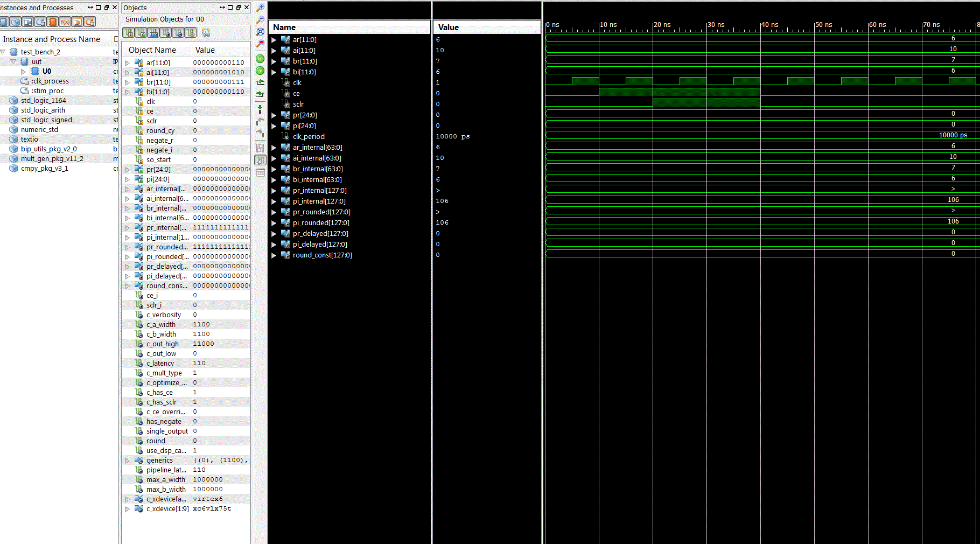The width and height of the screenshot is (980, 544).
Task: Click the Zoom to Cursor icon
Action: point(260,44)
